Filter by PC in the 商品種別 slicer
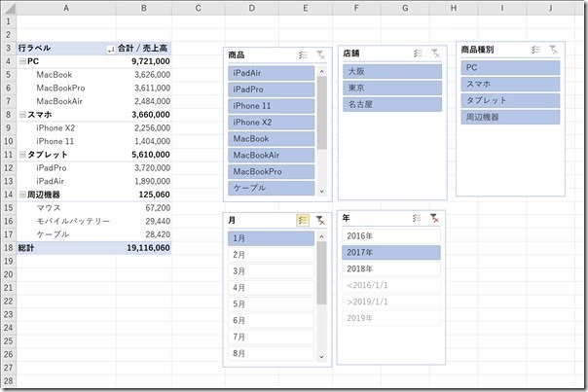Image resolution: width=588 pixels, height=392 pixels. [510, 67]
